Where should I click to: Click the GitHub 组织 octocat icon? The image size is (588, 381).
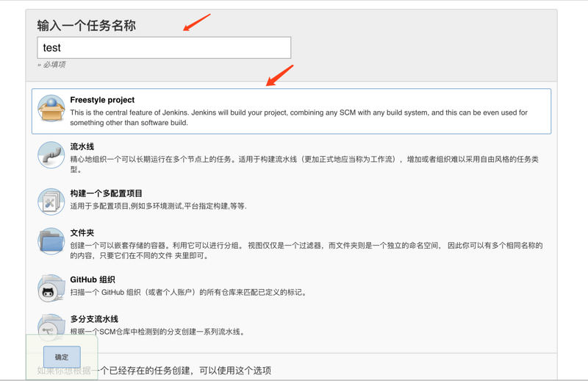(x=51, y=288)
